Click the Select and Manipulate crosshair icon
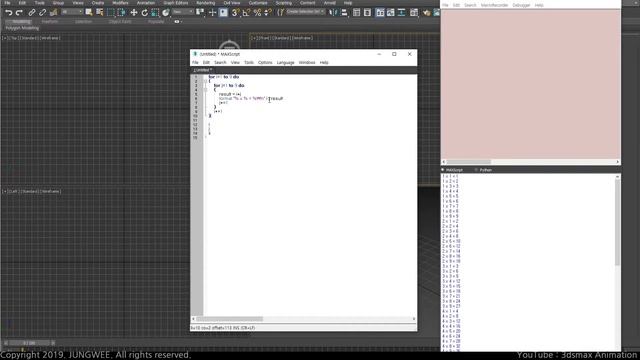This screenshot has width=640, height=360. (212, 13)
